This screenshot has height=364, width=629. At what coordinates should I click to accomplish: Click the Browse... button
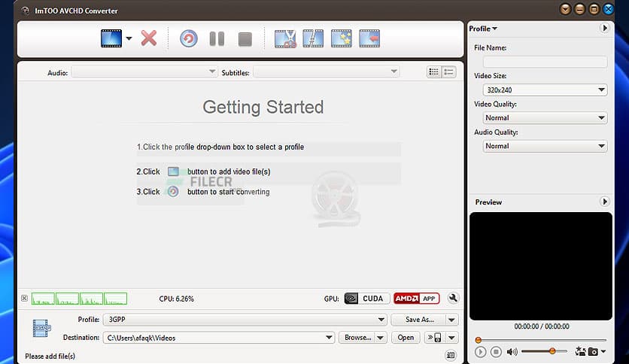click(x=357, y=338)
